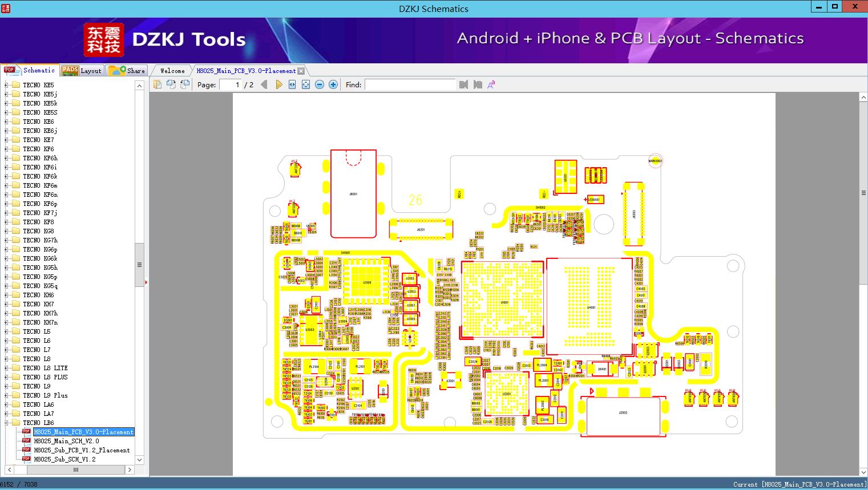Click the document viewer scroll up arrow

pyautogui.click(x=863, y=98)
